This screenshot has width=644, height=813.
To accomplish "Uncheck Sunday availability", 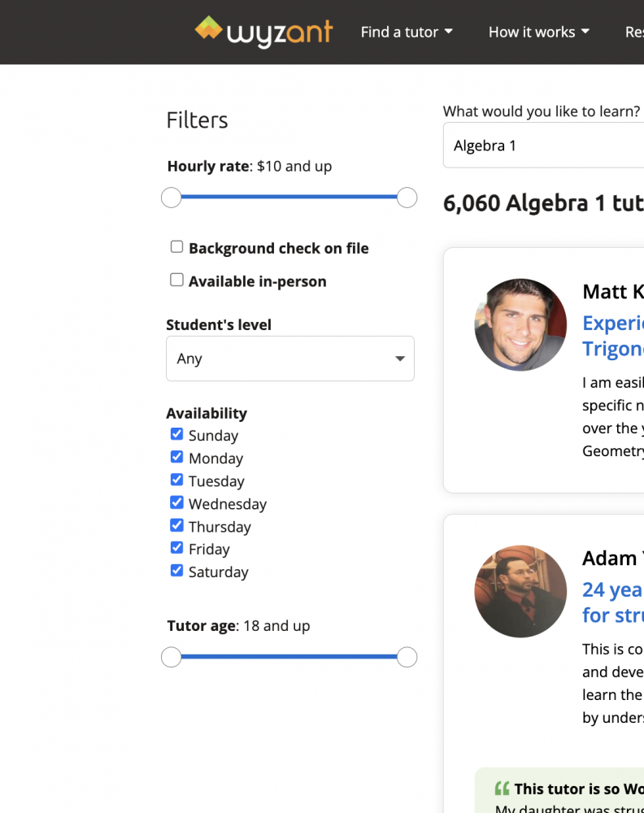I will 176,434.
